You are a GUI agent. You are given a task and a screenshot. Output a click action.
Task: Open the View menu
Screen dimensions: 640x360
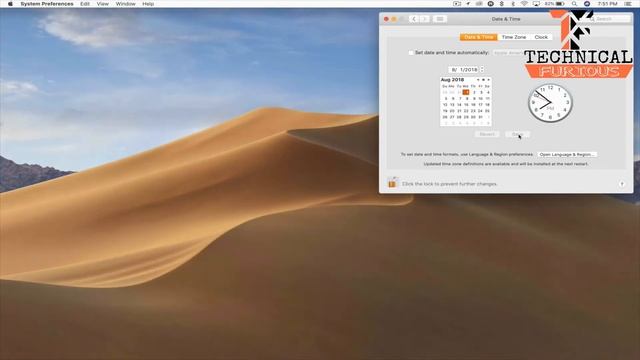pos(102,4)
